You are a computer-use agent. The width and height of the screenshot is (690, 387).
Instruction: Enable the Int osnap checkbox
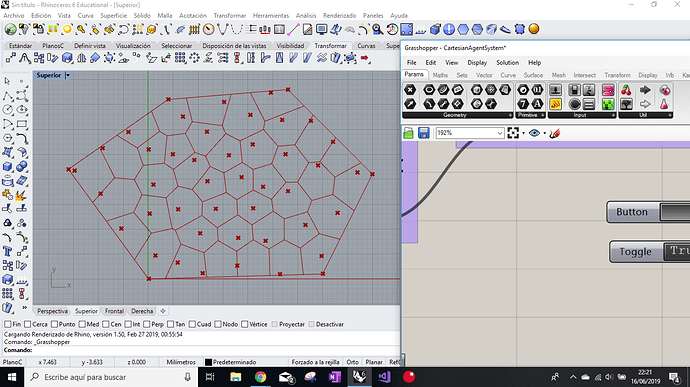click(128, 324)
